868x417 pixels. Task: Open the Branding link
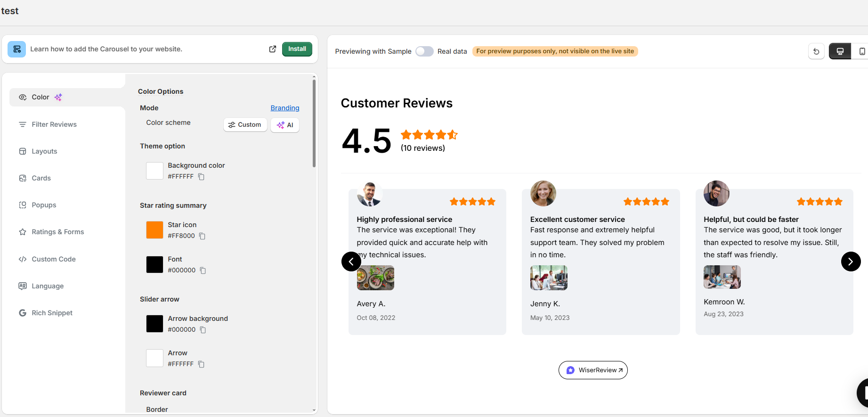pos(284,108)
